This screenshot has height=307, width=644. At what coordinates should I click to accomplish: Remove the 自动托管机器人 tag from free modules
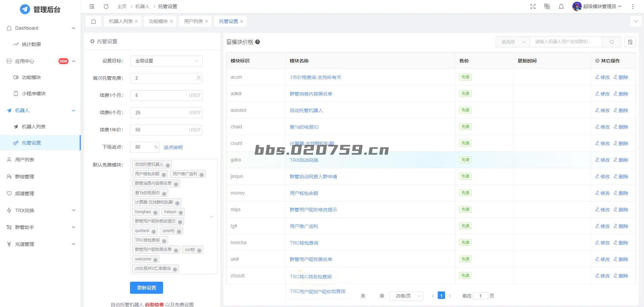[168, 165]
